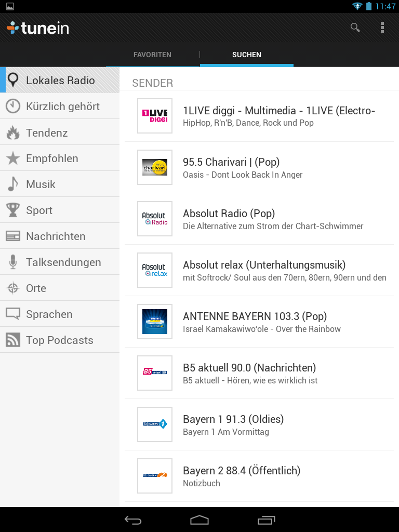Tap the 1LIVE diggi logo thumbnail
The height and width of the screenshot is (532, 399).
pyautogui.click(x=155, y=116)
